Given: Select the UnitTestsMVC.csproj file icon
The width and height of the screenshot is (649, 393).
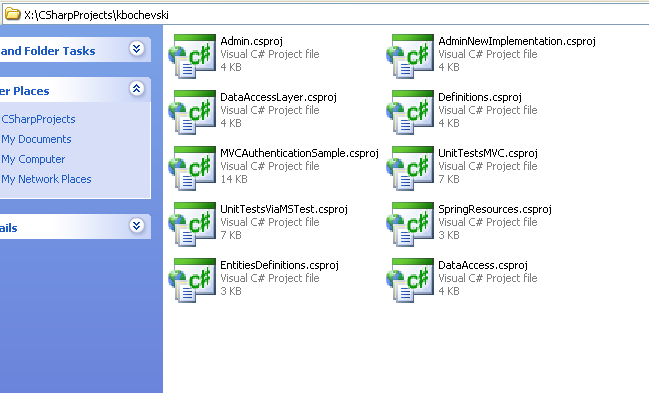Looking at the screenshot, I should coord(411,168).
